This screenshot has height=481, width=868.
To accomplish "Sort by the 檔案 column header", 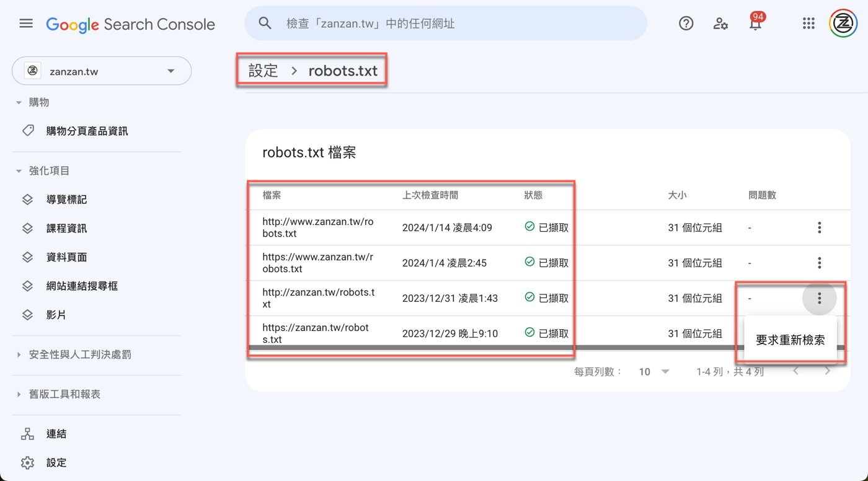I will coord(272,195).
